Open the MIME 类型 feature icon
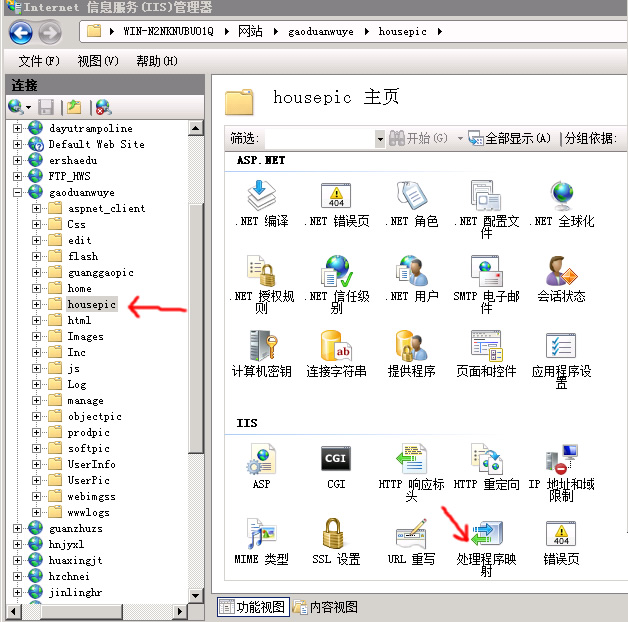Image resolution: width=628 pixels, height=622 pixels. point(261,536)
